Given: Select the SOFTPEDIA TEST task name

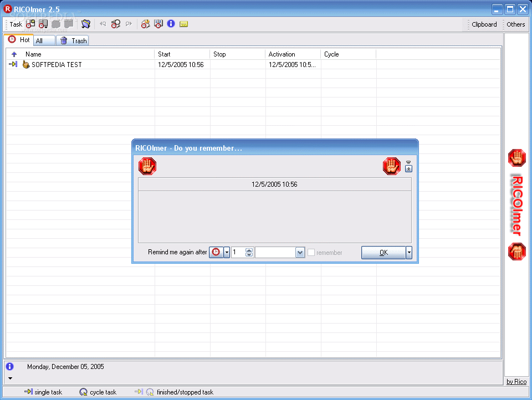Looking at the screenshot, I should pos(57,64).
